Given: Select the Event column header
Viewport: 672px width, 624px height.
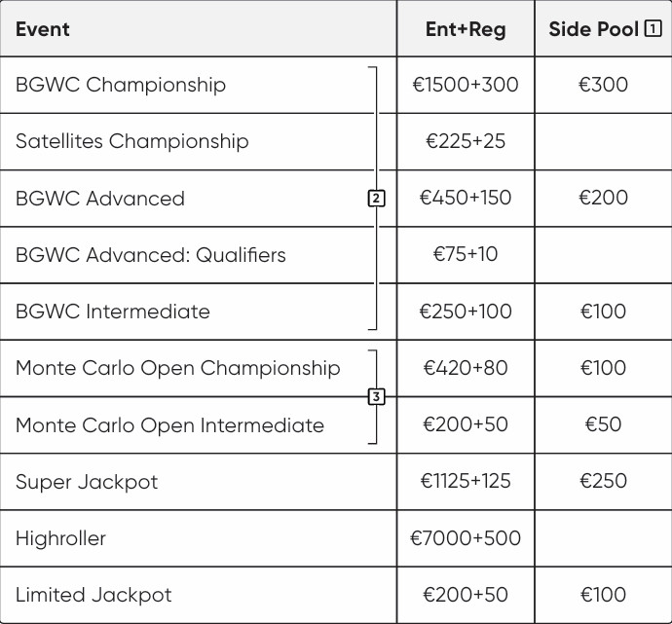Looking at the screenshot, I should tap(43, 29).
